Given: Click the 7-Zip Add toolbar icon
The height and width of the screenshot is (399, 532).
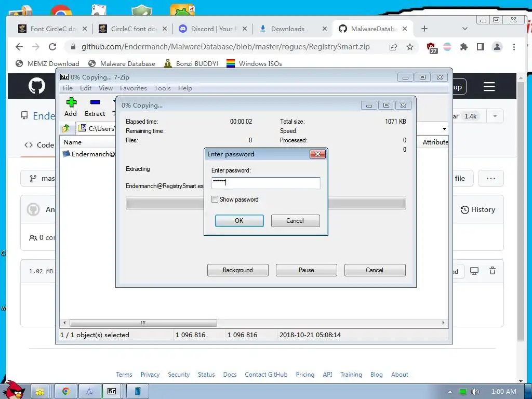Looking at the screenshot, I should click(71, 102).
